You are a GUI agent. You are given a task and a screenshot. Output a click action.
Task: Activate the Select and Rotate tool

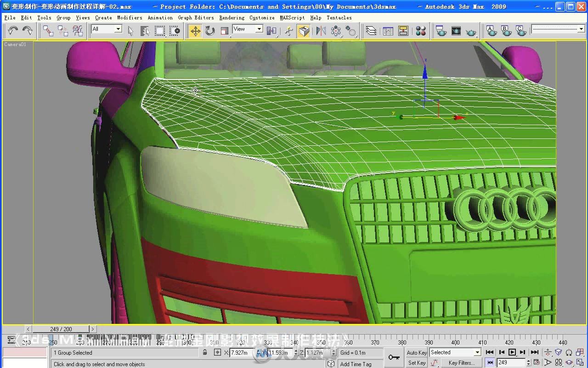[x=210, y=31]
